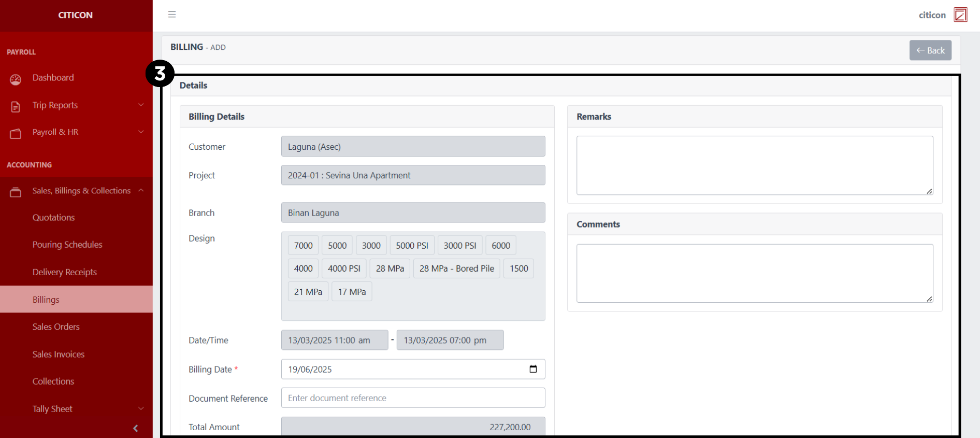Click the Sales, Billings & Collections icon
The height and width of the screenshot is (438, 980).
click(16, 192)
